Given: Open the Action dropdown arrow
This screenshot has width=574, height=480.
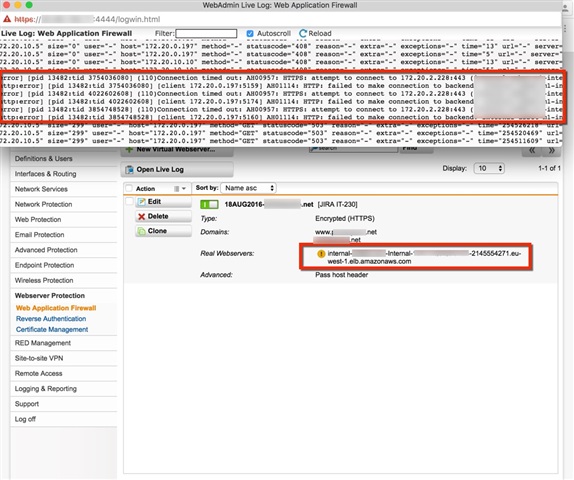Looking at the screenshot, I should [x=184, y=189].
